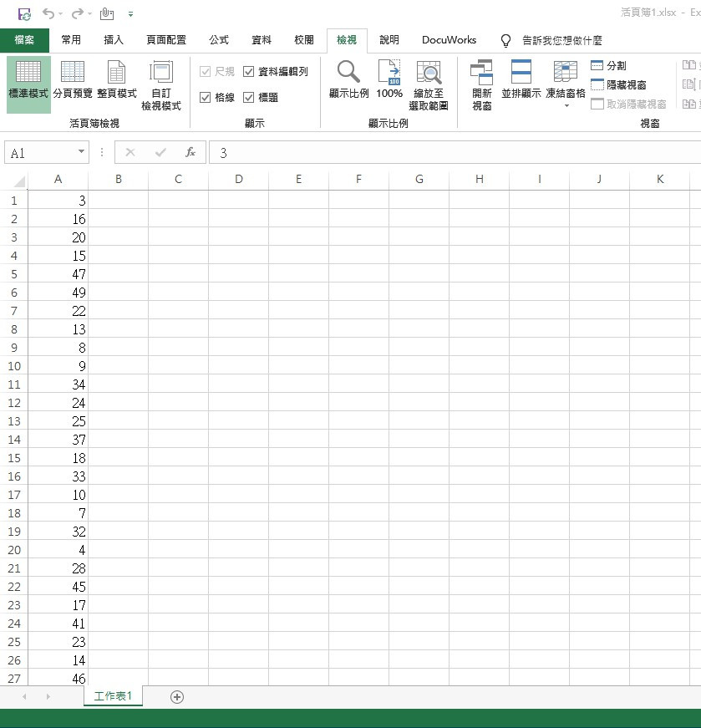
Task: Toggle the 尺規 ruler checkbox
Action: (205, 72)
